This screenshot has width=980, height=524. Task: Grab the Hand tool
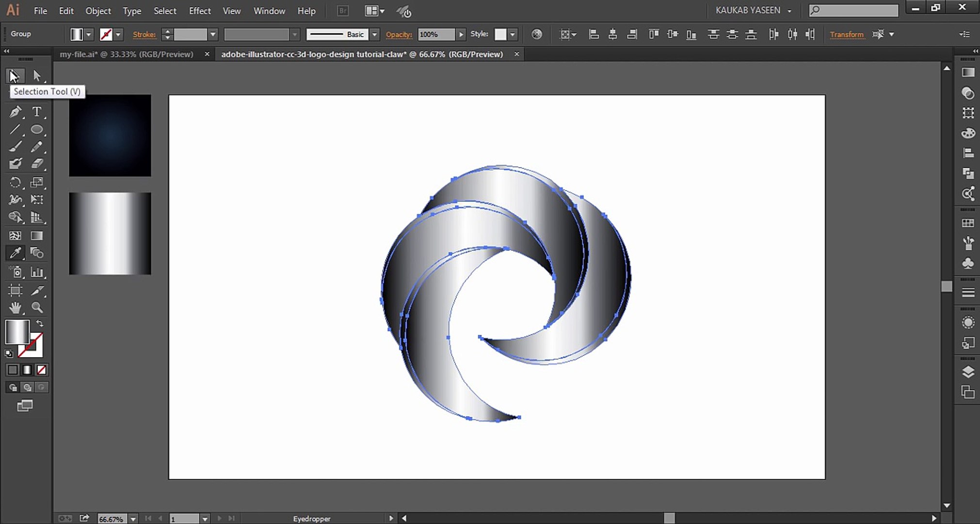click(16, 308)
